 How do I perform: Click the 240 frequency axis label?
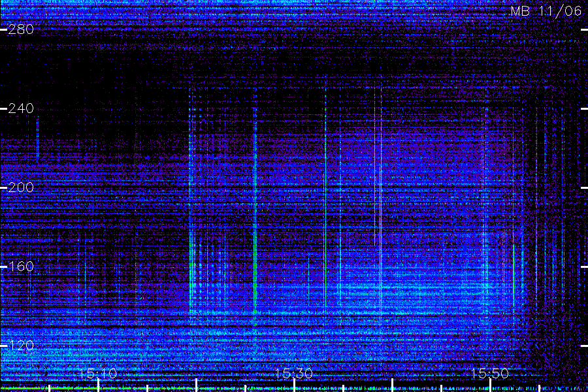(21, 108)
